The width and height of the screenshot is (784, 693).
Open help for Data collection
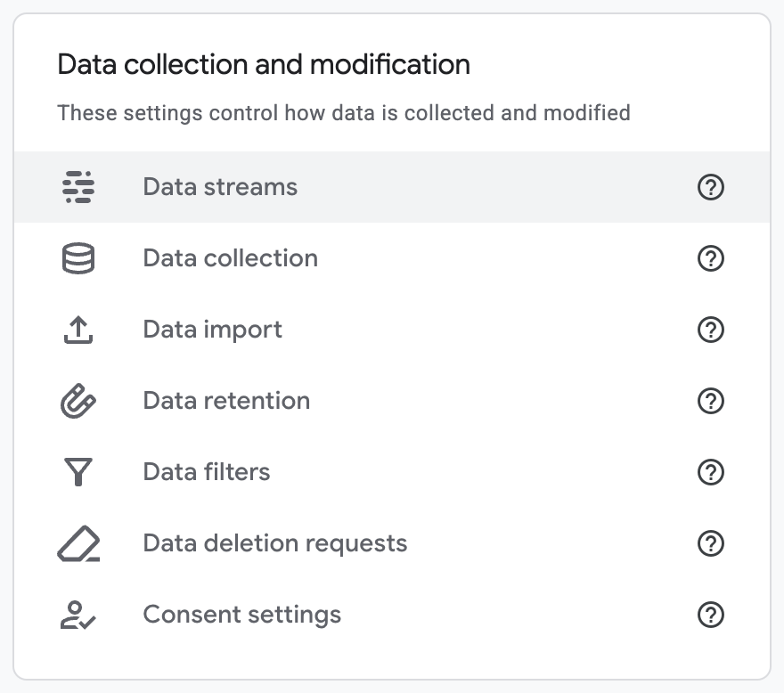(711, 258)
